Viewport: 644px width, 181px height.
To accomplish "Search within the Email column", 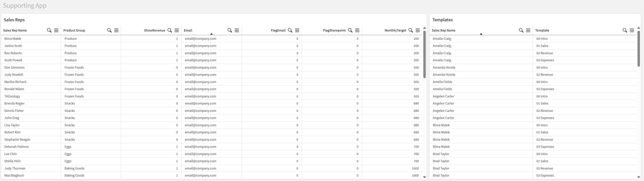I will point(230,30).
